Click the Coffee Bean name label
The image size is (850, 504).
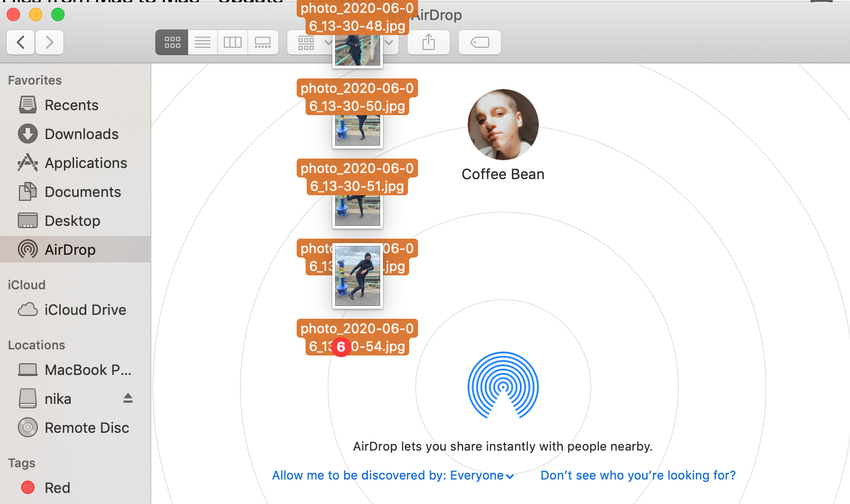(x=503, y=174)
